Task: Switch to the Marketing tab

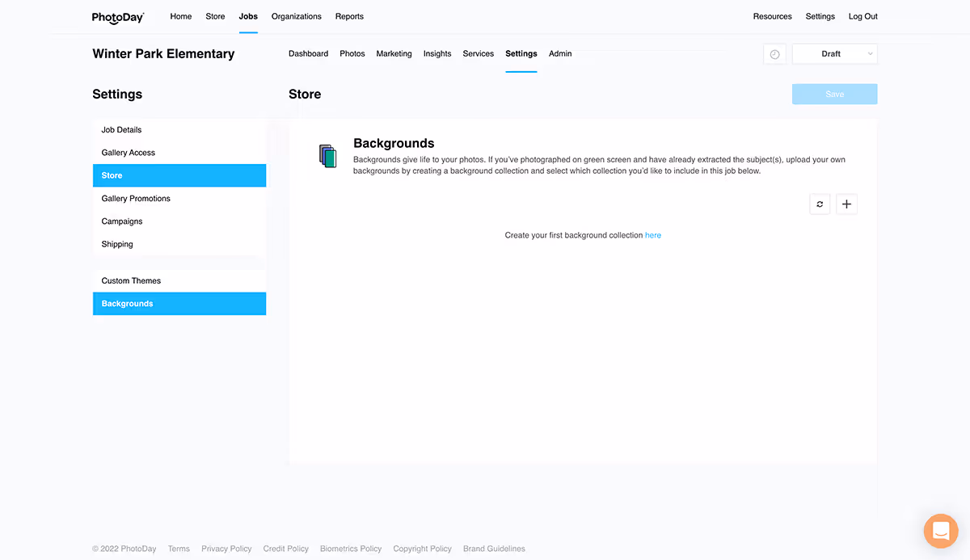Action: [394, 53]
